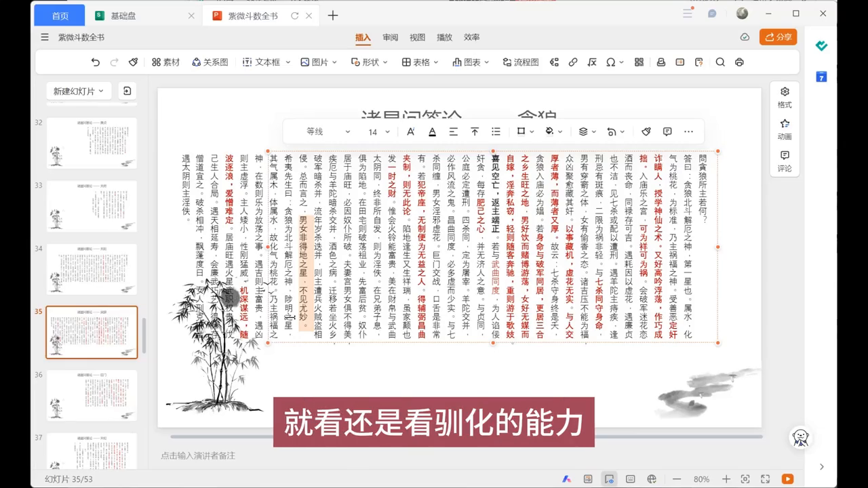
Task: Zoom in with the plus button
Action: coord(726,479)
